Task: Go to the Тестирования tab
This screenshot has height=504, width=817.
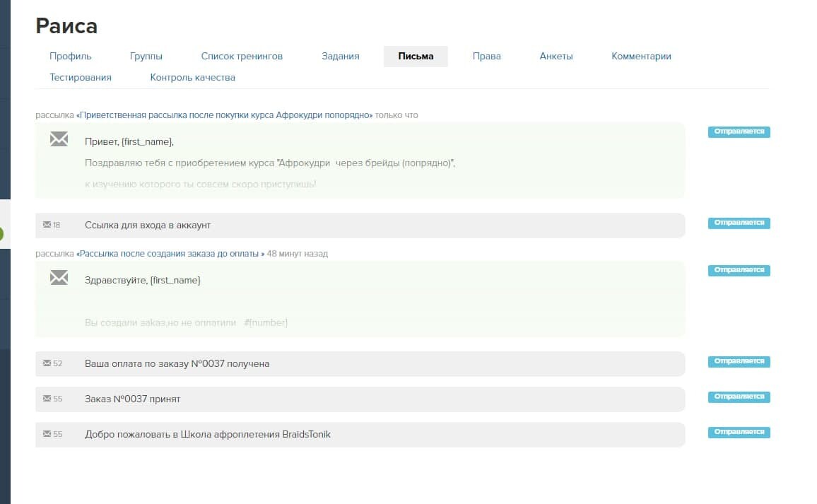Action: click(81, 78)
